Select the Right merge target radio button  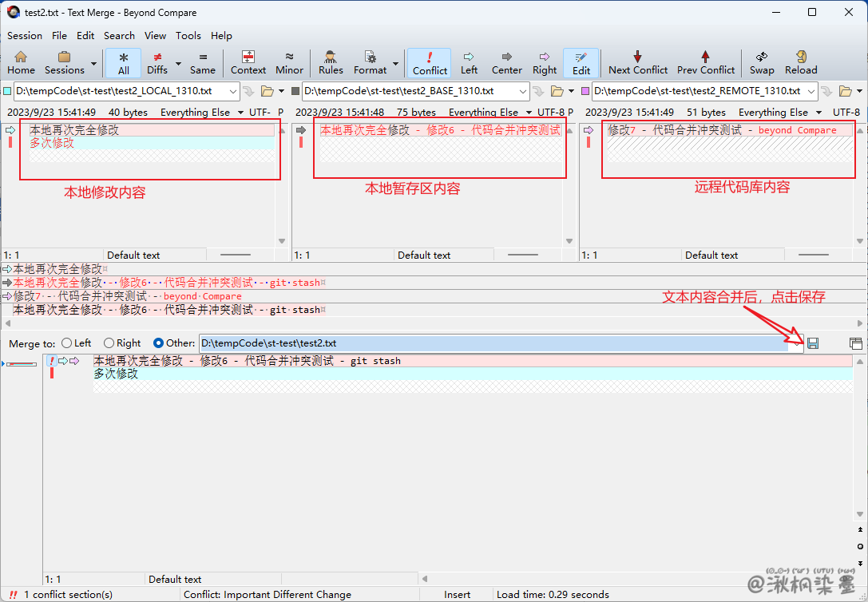pos(109,343)
